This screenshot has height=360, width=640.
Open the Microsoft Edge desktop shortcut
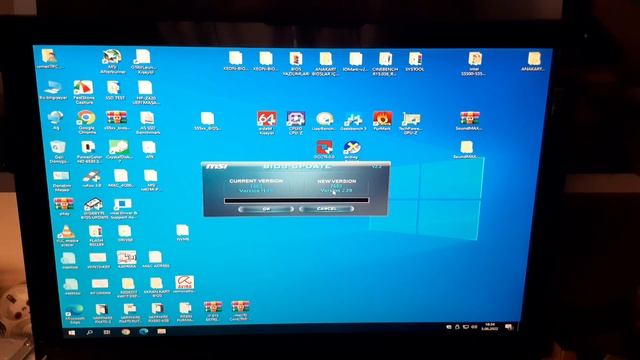(75, 314)
